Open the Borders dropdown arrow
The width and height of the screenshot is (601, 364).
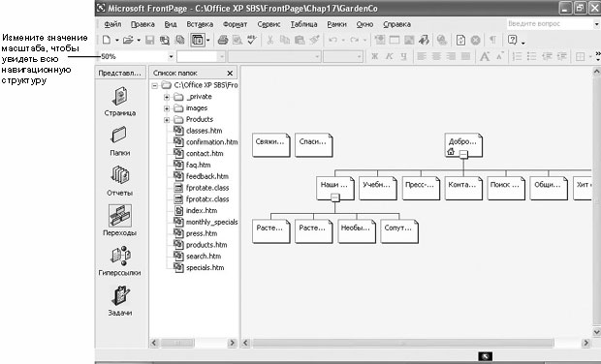(590, 57)
